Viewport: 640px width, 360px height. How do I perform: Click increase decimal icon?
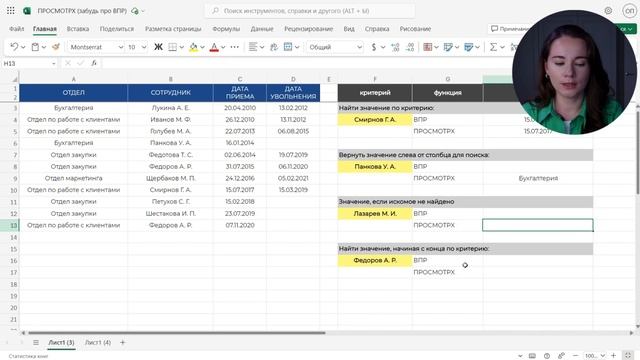tap(395, 47)
